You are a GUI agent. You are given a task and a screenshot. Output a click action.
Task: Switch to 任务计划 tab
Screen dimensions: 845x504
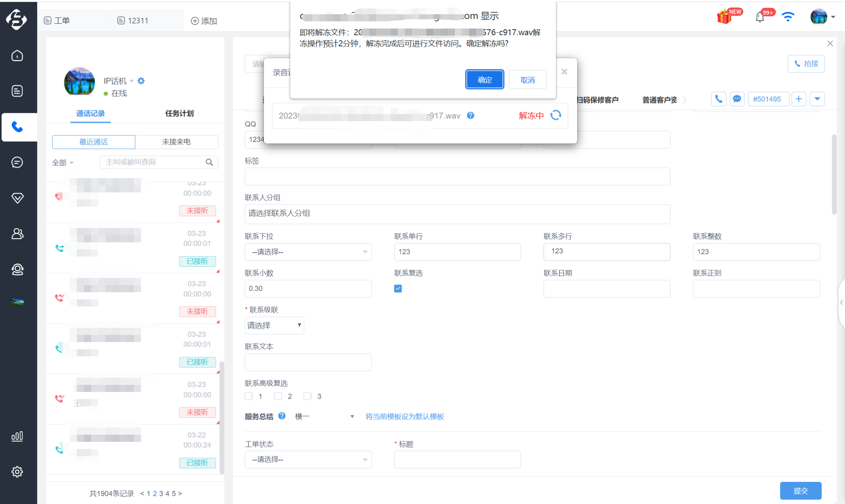pyautogui.click(x=179, y=114)
